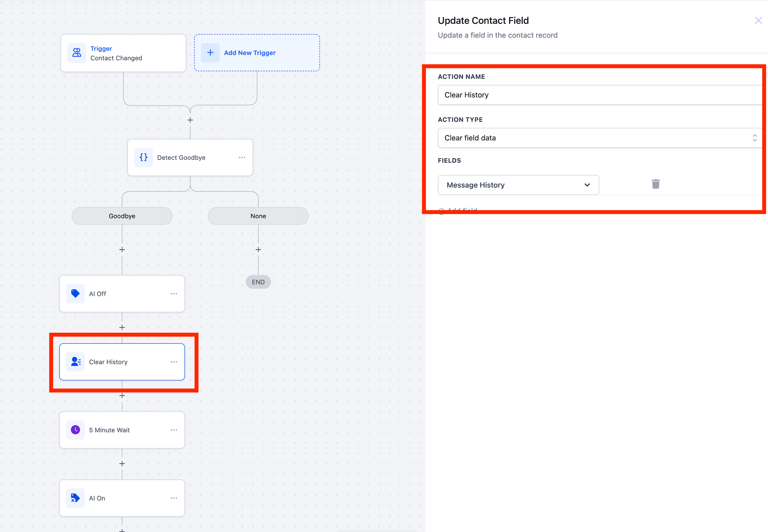
Task: Click the AI On remove-tag icon
Action: [75, 498]
